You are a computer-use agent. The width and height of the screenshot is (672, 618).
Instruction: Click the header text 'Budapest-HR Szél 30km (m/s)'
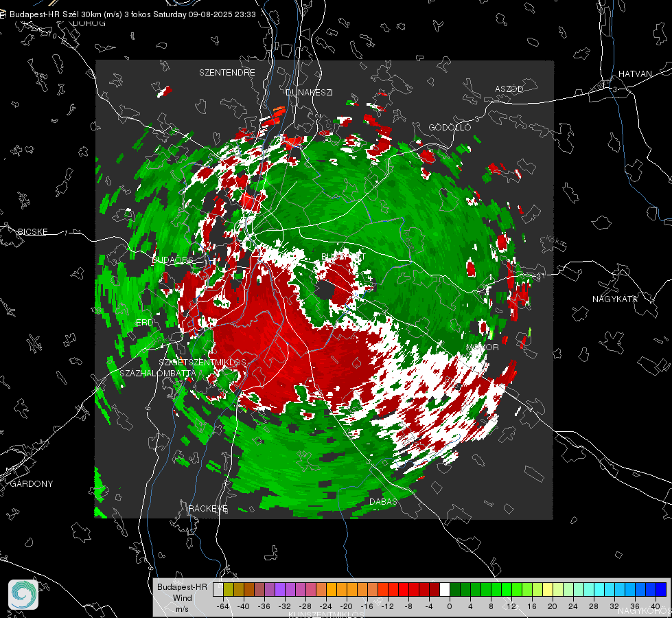point(66,14)
